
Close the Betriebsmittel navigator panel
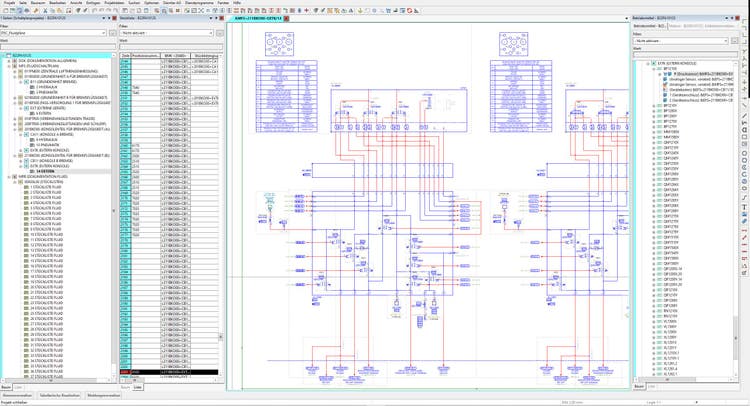(738, 18)
